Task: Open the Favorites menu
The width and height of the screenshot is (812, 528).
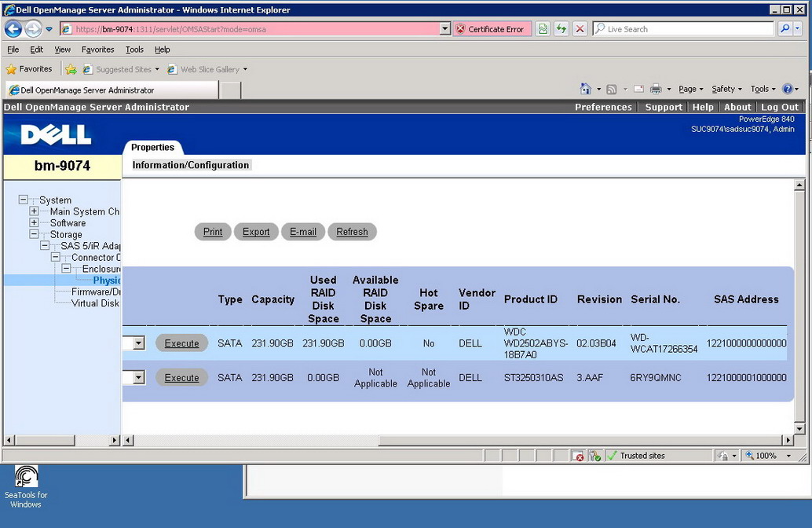Action: [97, 49]
